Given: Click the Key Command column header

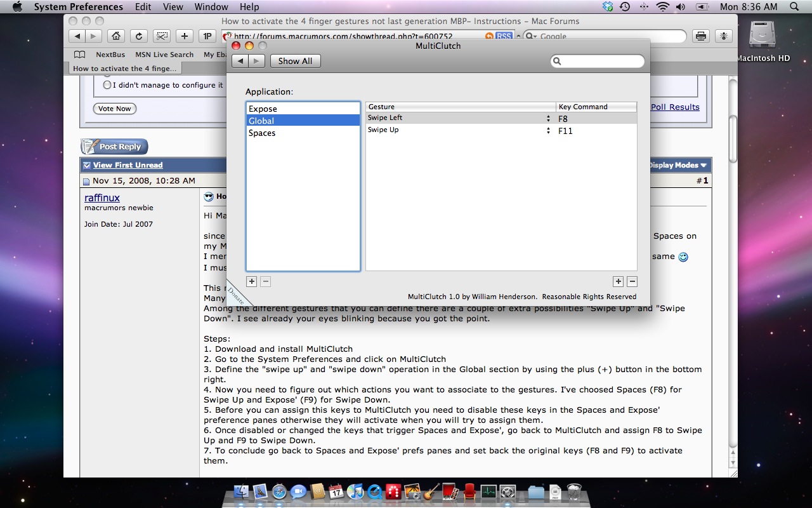Looking at the screenshot, I should point(596,107).
